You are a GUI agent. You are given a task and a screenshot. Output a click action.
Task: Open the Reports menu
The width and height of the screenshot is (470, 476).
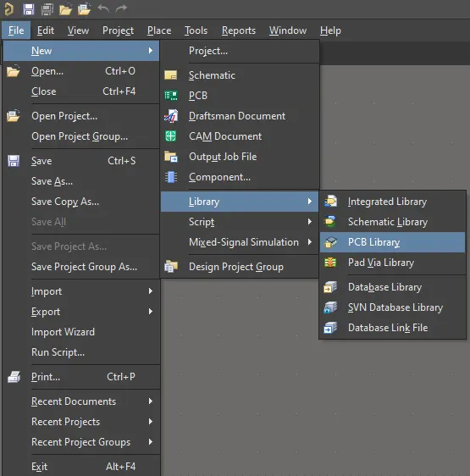tap(239, 30)
